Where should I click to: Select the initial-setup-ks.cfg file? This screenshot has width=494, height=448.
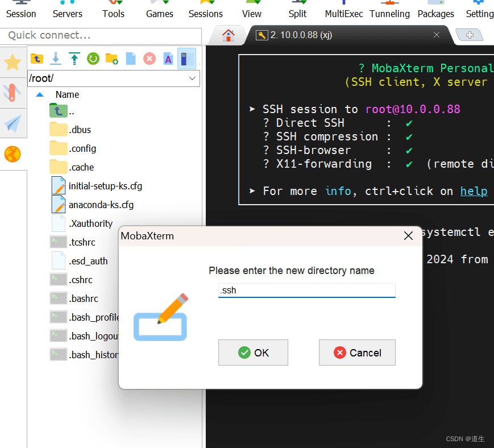[x=97, y=186]
